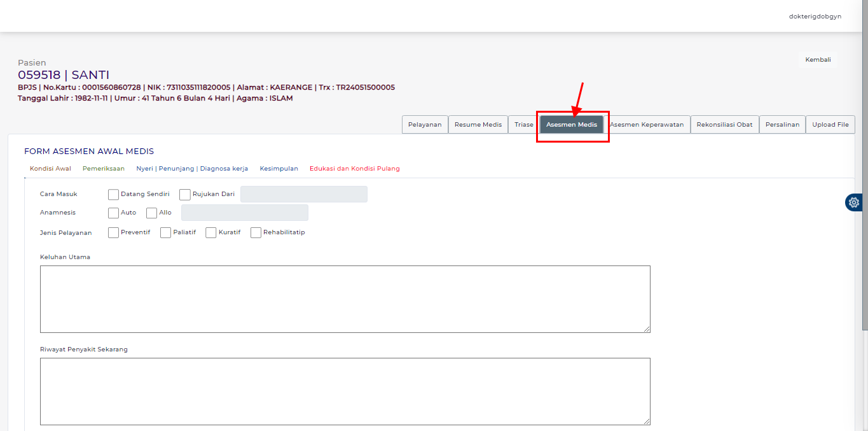Jump to Edukasi dan Kondisi Pulang section

point(354,169)
